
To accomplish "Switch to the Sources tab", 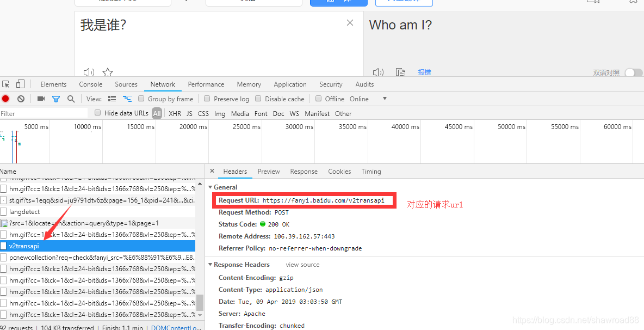I will (126, 84).
